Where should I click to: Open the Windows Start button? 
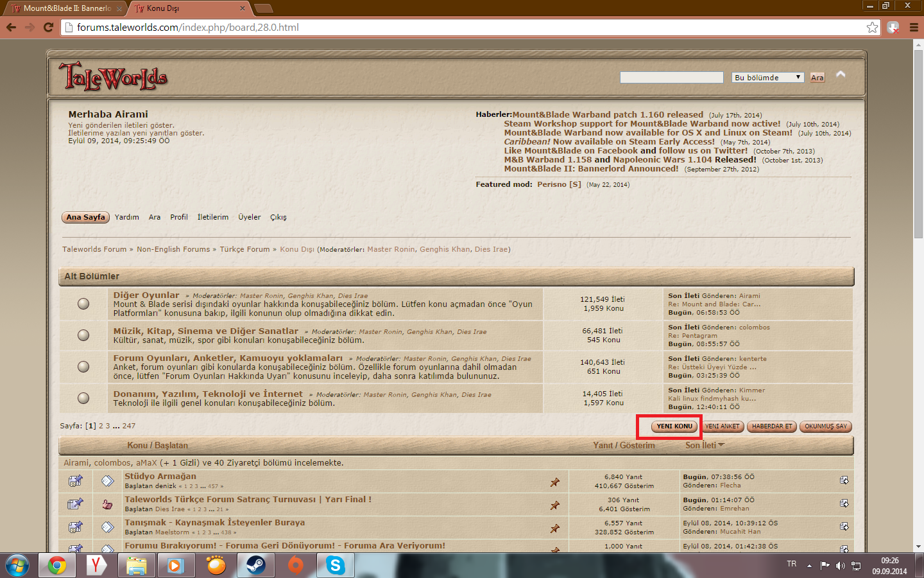17,566
